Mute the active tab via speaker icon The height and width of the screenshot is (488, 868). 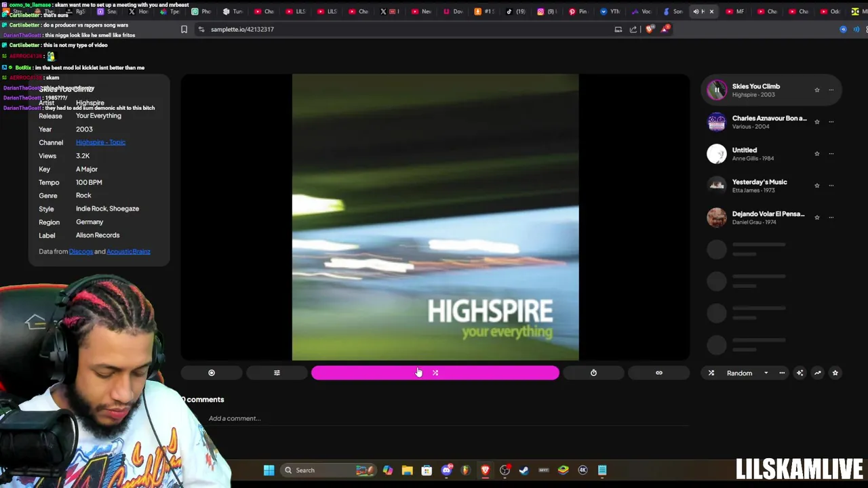tap(696, 12)
